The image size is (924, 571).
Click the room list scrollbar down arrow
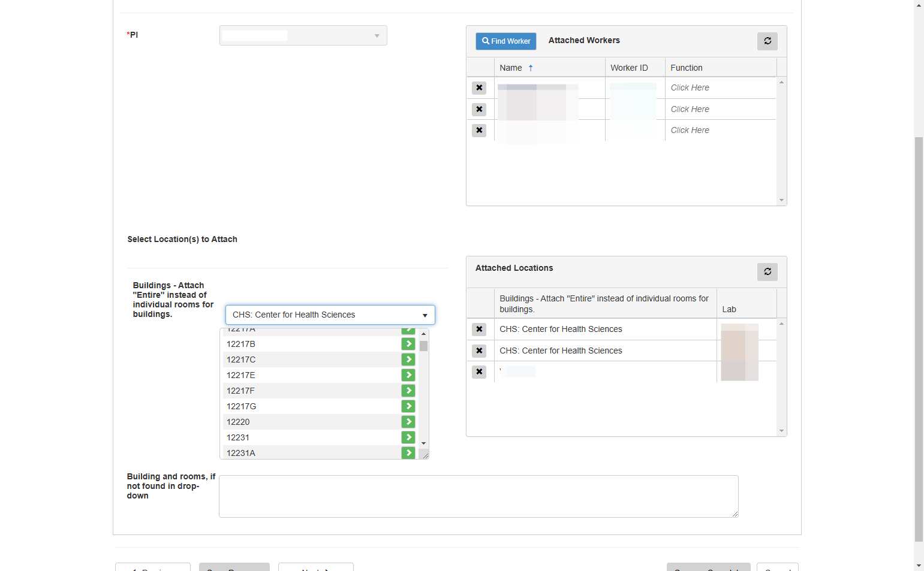point(423,443)
